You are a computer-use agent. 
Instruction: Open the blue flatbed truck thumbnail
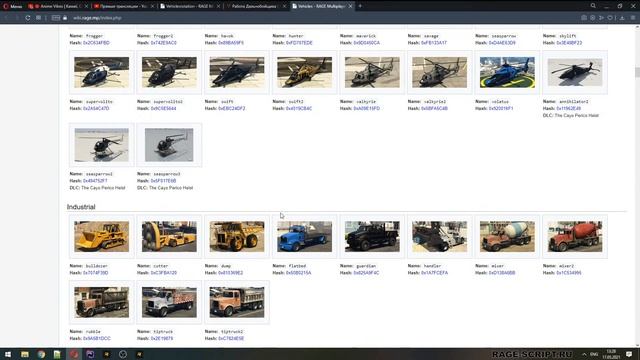click(304, 237)
